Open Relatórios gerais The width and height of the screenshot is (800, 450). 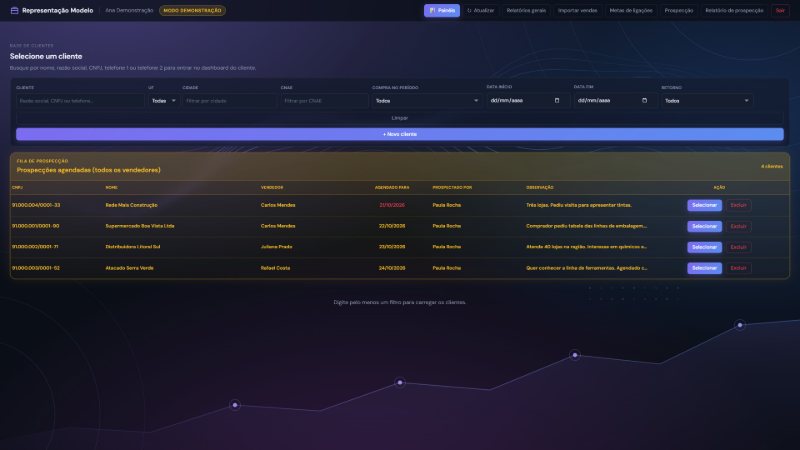click(x=526, y=10)
